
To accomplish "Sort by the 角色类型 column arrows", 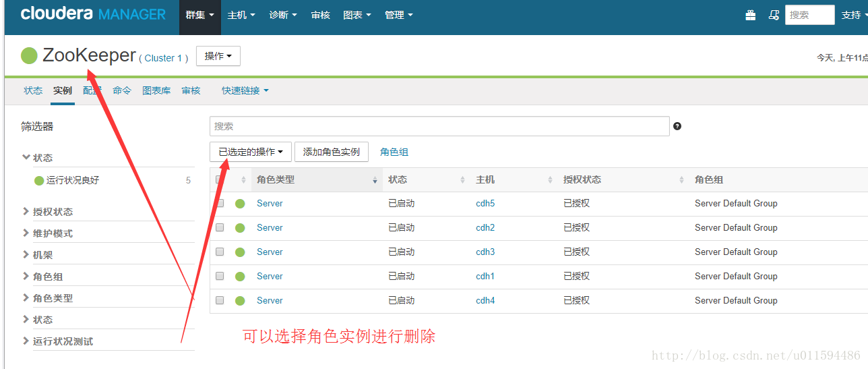I will pyautogui.click(x=375, y=180).
